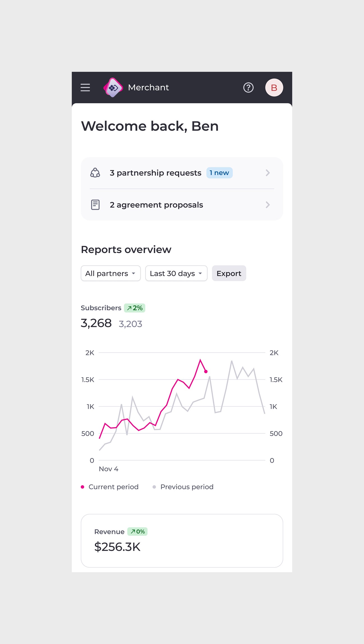Expand chevron on partnership requests row
Viewport: 364px width, 644px height.
(268, 173)
